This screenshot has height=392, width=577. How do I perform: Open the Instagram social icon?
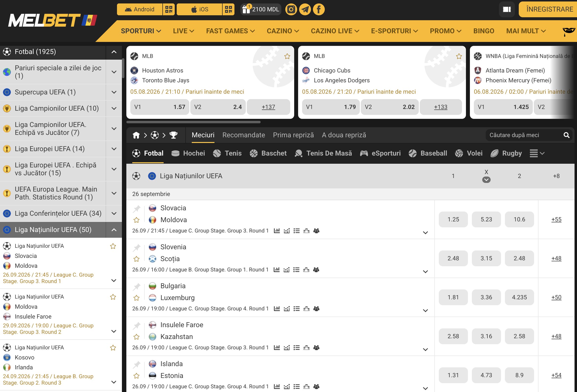pyautogui.click(x=291, y=9)
